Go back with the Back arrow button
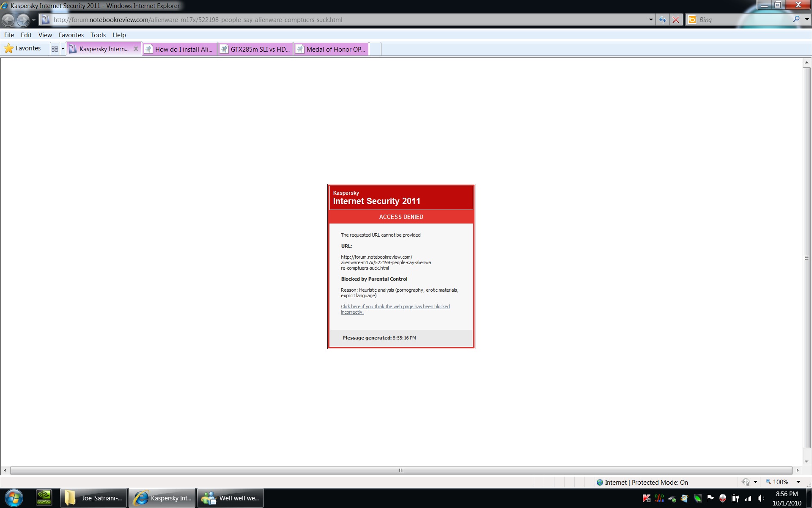The image size is (812, 508). [x=8, y=19]
